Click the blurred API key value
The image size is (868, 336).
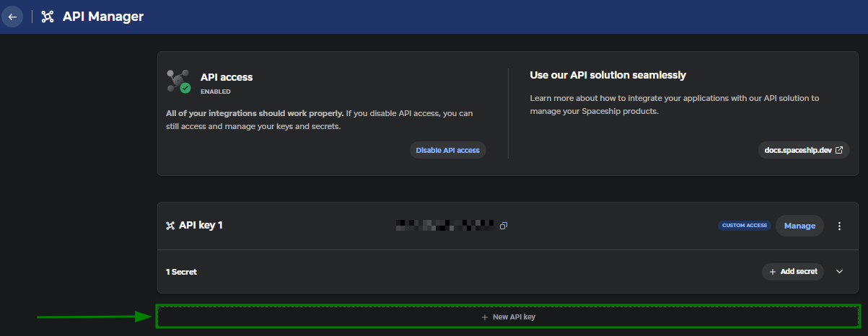444,226
